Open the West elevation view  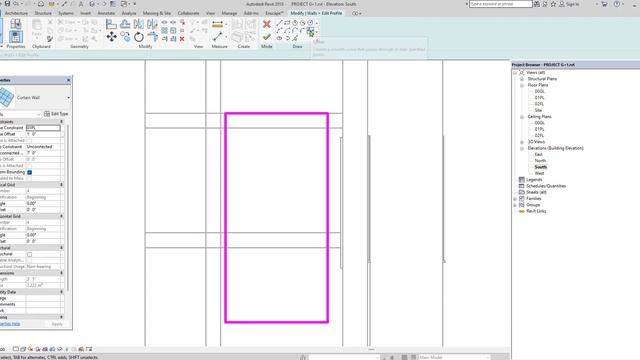(539, 173)
